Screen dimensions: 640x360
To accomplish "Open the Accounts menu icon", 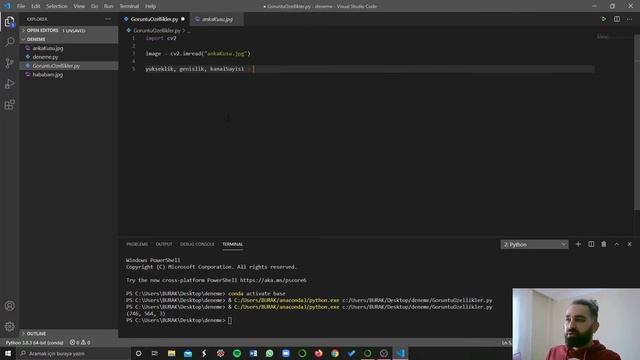I will coord(9,306).
